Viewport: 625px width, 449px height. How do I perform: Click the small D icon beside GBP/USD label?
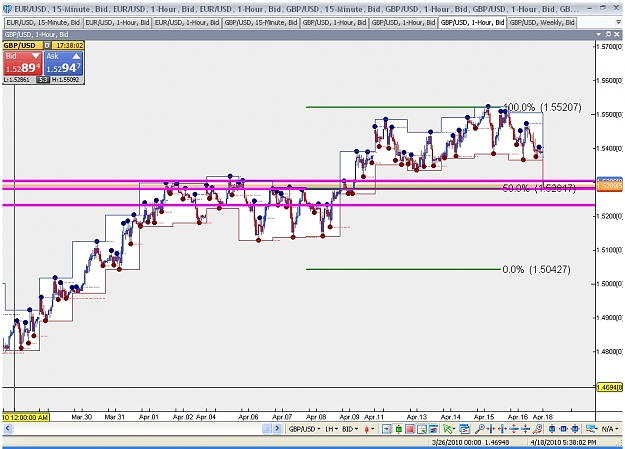[x=47, y=45]
